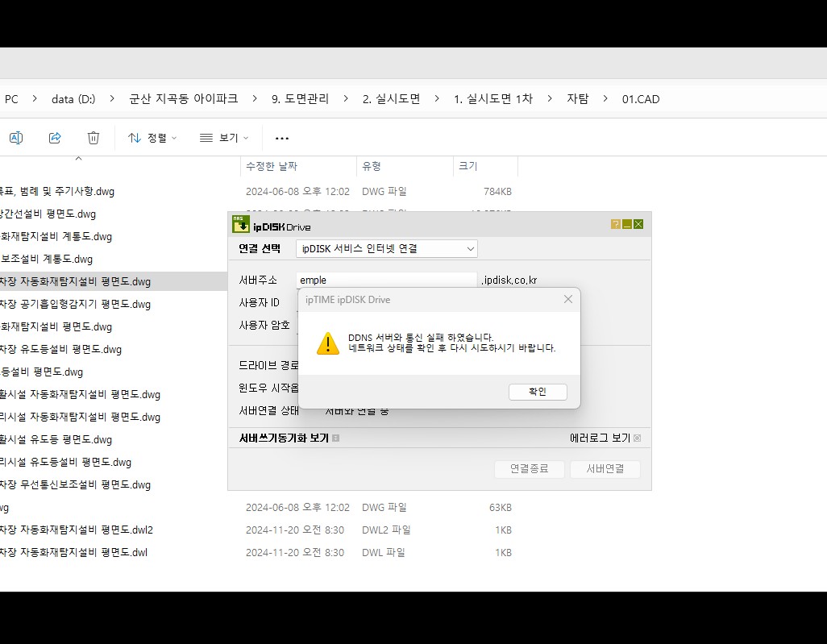Select 9. 도면관리 in the breadcrumb path
Screen dimensions: 827x644
(x=300, y=98)
